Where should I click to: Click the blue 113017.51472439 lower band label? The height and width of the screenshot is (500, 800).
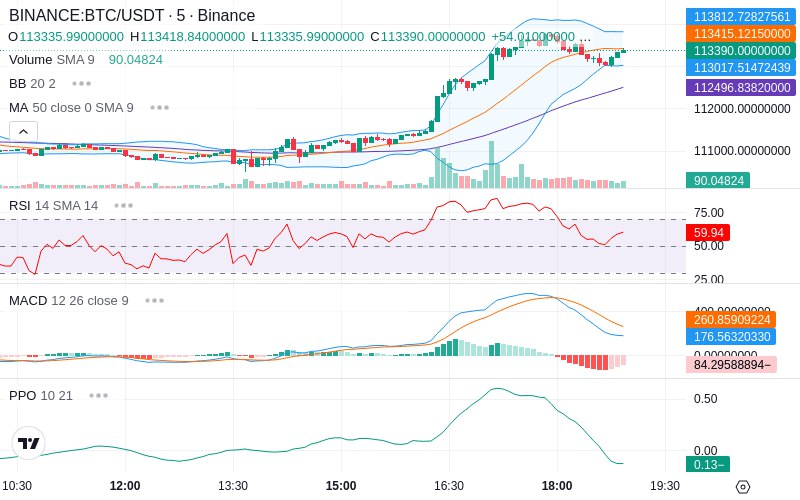[x=741, y=67]
